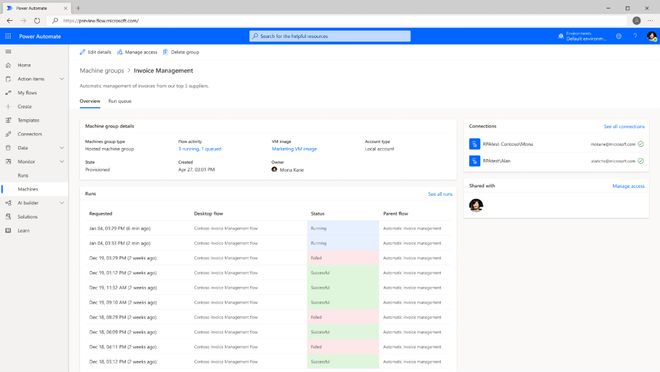Click the Templates icon in sidebar
Viewport: 660px width, 372px height.
8,120
